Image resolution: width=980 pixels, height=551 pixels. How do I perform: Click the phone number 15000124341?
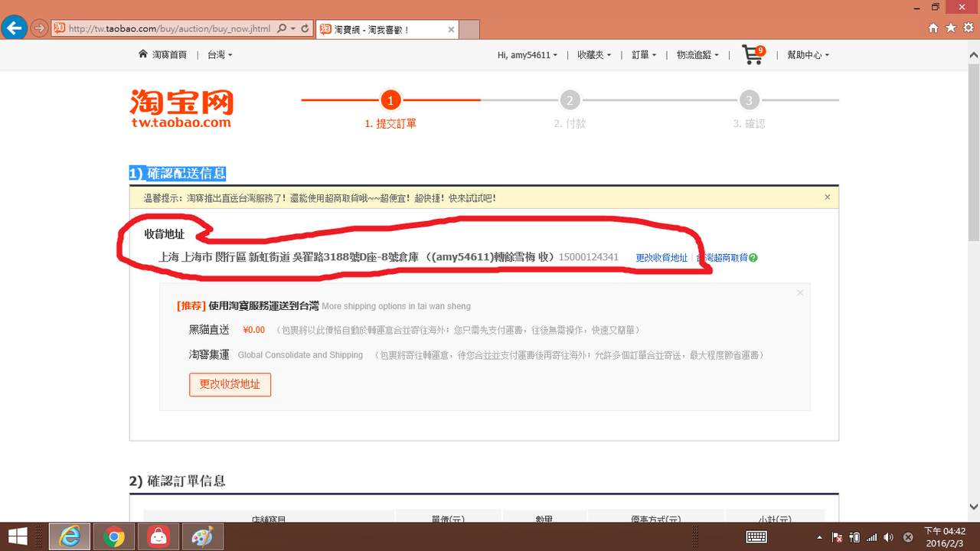tap(589, 257)
